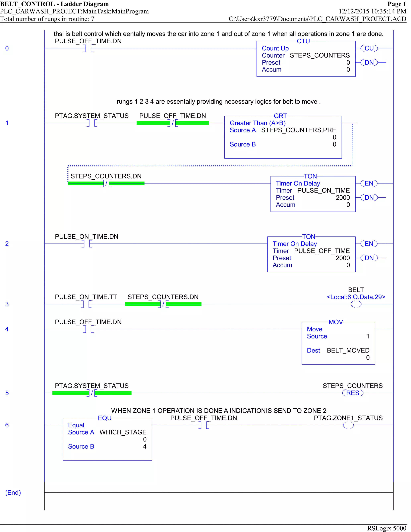The image size is (411, 532).
Task: Click rung number 1
Action: tap(7, 123)
